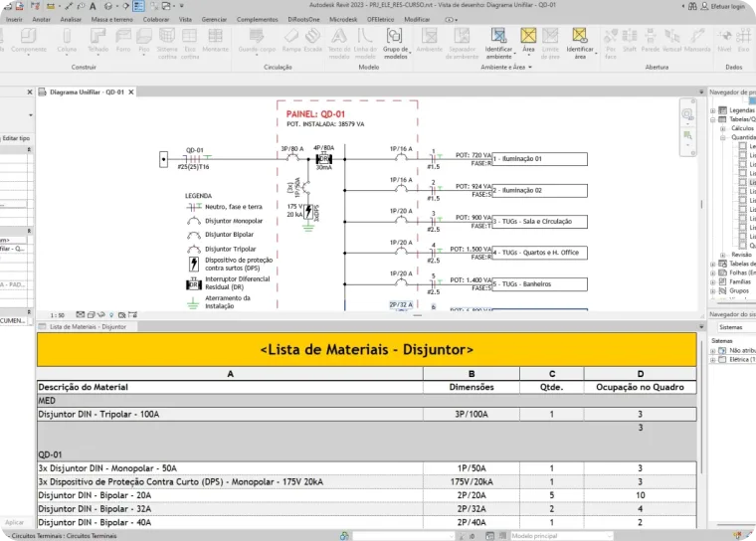The image size is (756, 541).
Task: Click the schedule title Lista de Materiais - Disjuntor
Action: click(366, 350)
